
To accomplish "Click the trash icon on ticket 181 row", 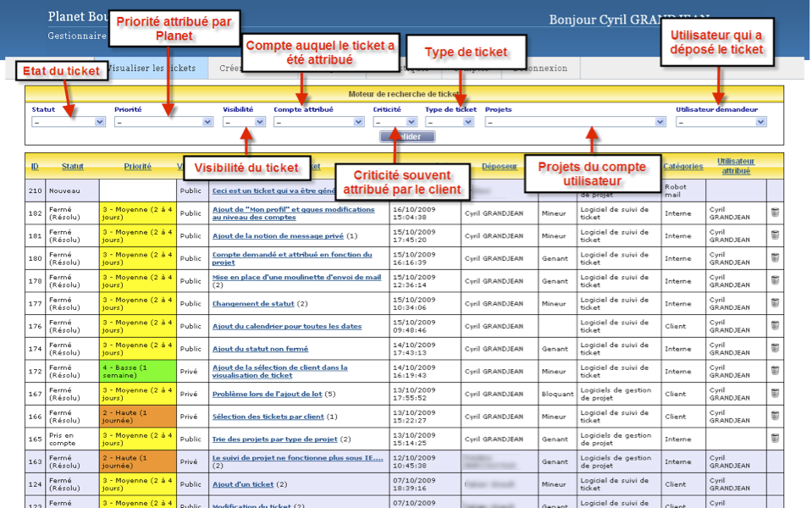I will click(x=775, y=235).
